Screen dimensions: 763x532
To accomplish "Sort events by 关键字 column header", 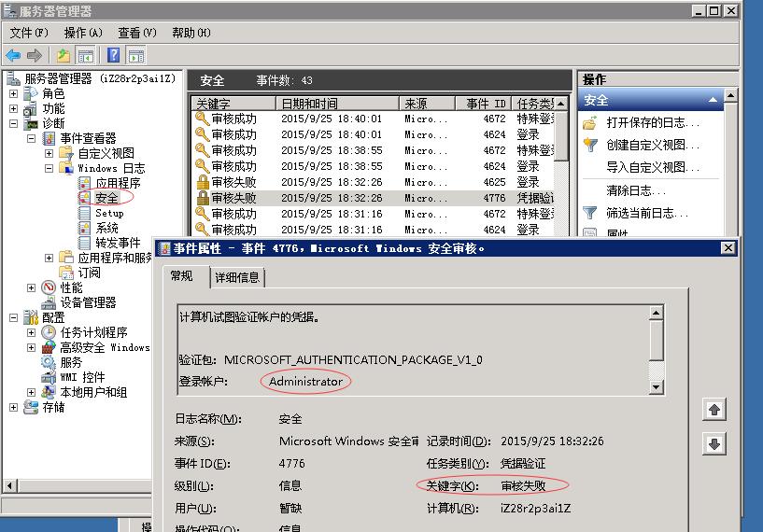I will coord(233,103).
